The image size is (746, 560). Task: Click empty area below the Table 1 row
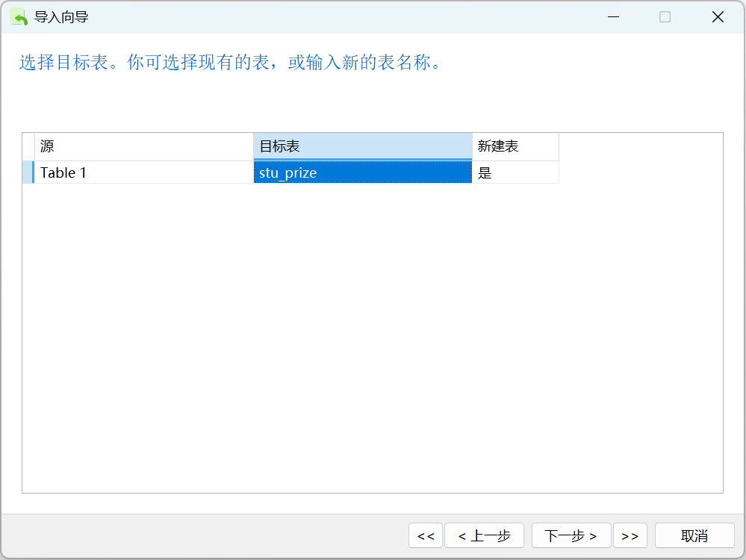click(x=373, y=337)
